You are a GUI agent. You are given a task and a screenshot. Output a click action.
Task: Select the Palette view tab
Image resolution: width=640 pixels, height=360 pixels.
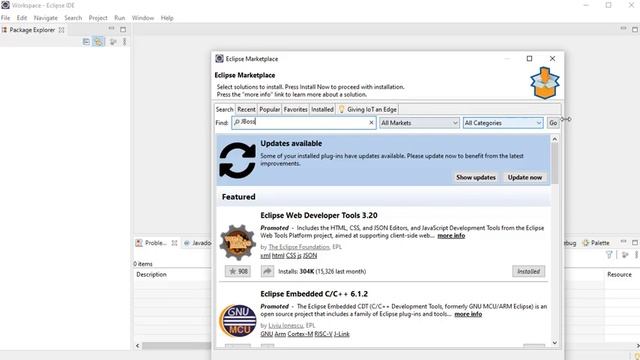point(596,243)
